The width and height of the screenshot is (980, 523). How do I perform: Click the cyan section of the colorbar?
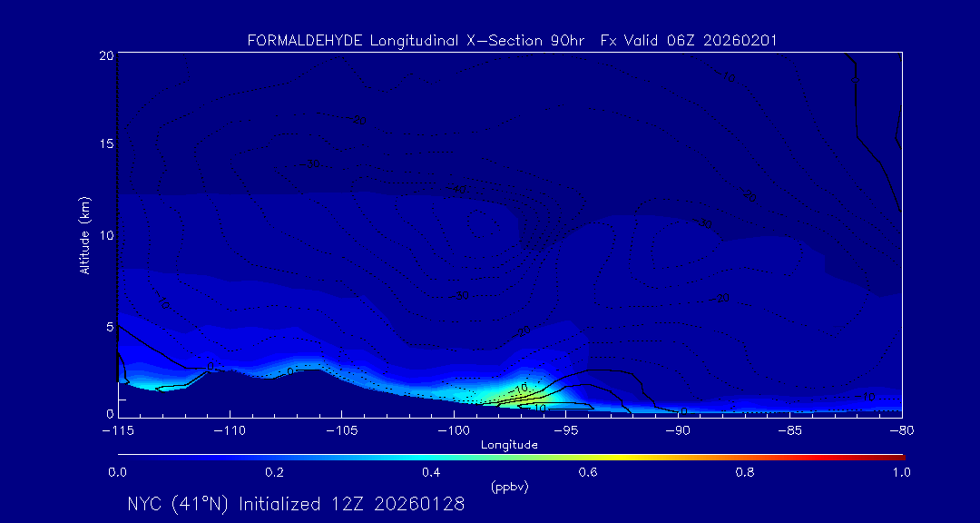coord(399,456)
